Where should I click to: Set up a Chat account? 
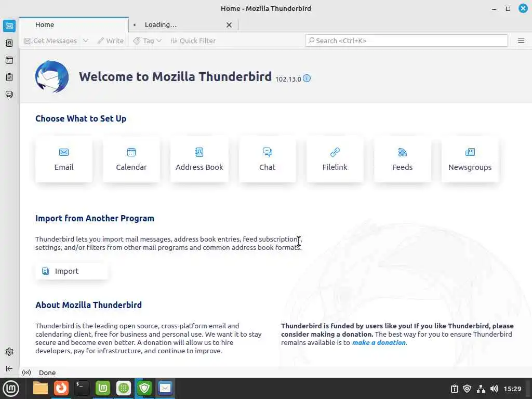pos(268,159)
